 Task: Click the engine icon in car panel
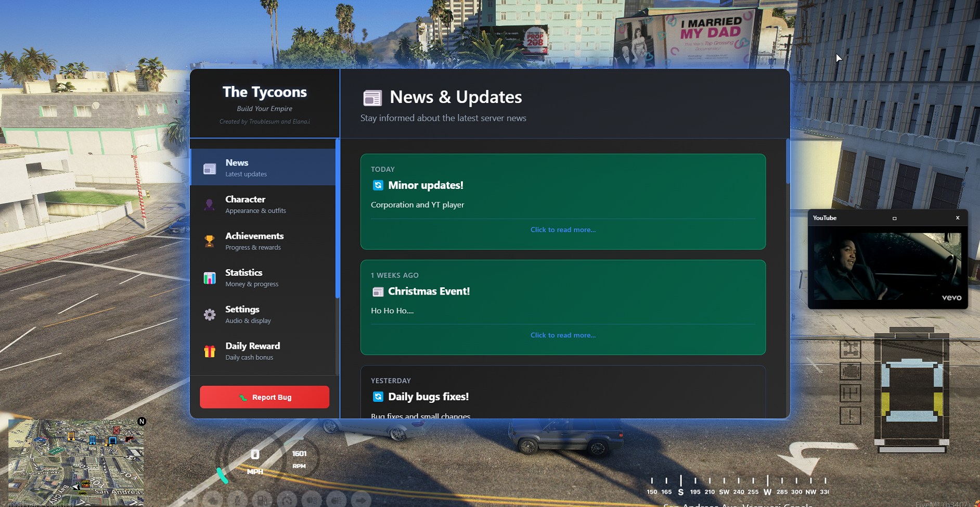(x=850, y=372)
